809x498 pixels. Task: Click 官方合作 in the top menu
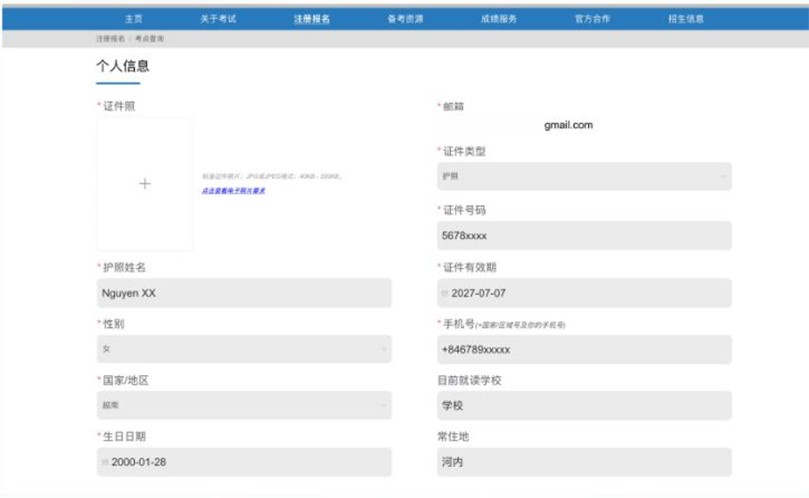[592, 19]
